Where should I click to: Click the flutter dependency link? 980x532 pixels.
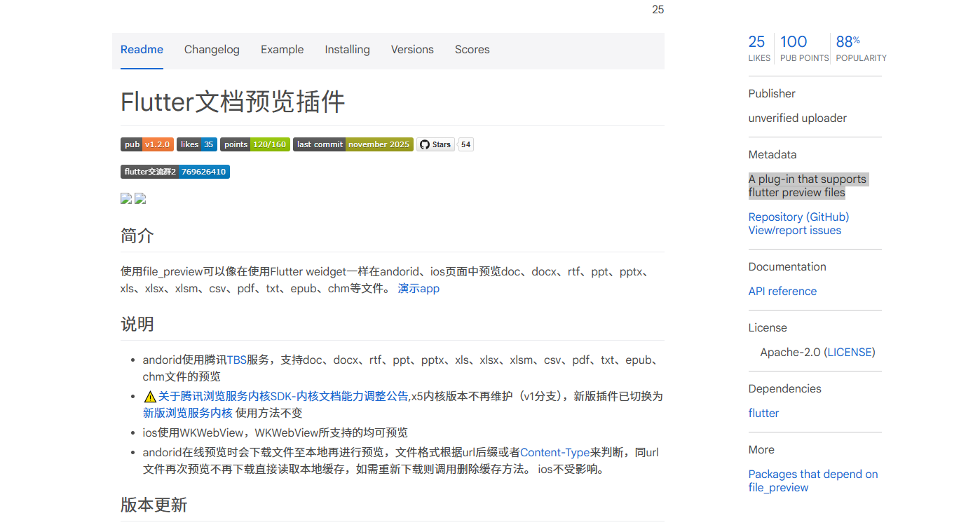pos(763,414)
